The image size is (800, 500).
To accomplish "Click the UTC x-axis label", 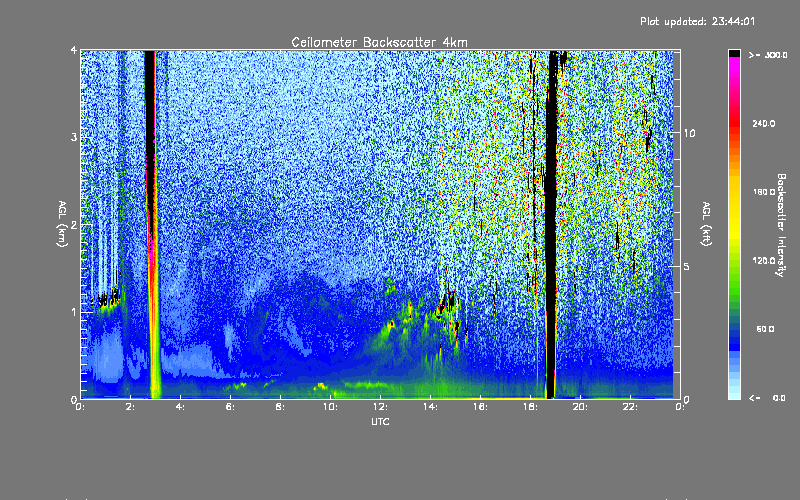I will [x=380, y=421].
